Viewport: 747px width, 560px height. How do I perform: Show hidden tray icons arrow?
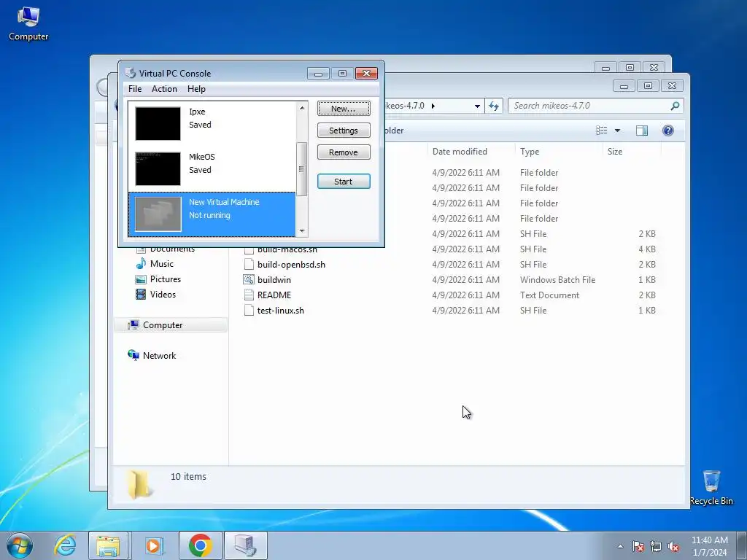620,546
